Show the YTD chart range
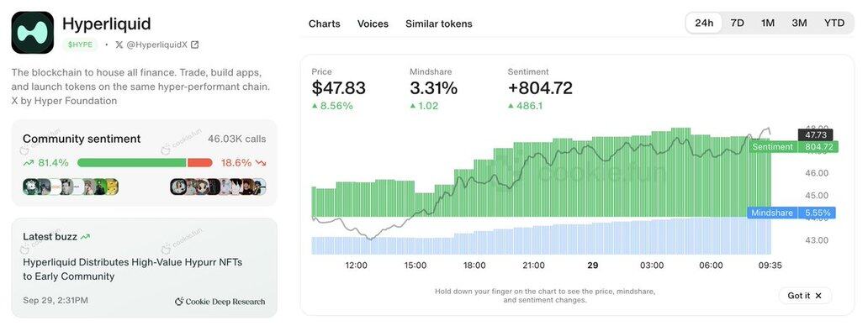 coord(834,24)
